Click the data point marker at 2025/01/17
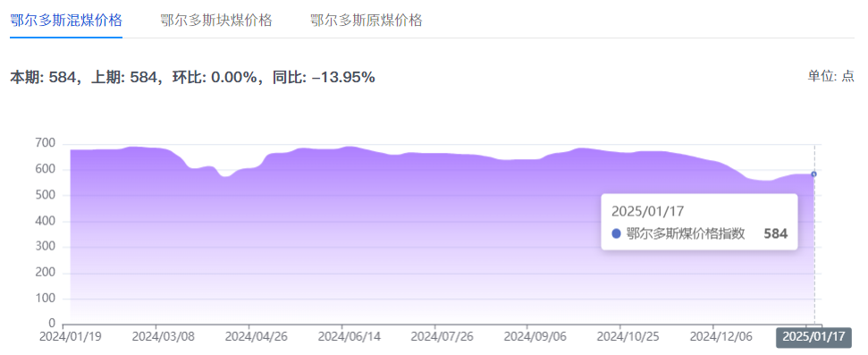This screenshot has width=868, height=355. tap(813, 173)
